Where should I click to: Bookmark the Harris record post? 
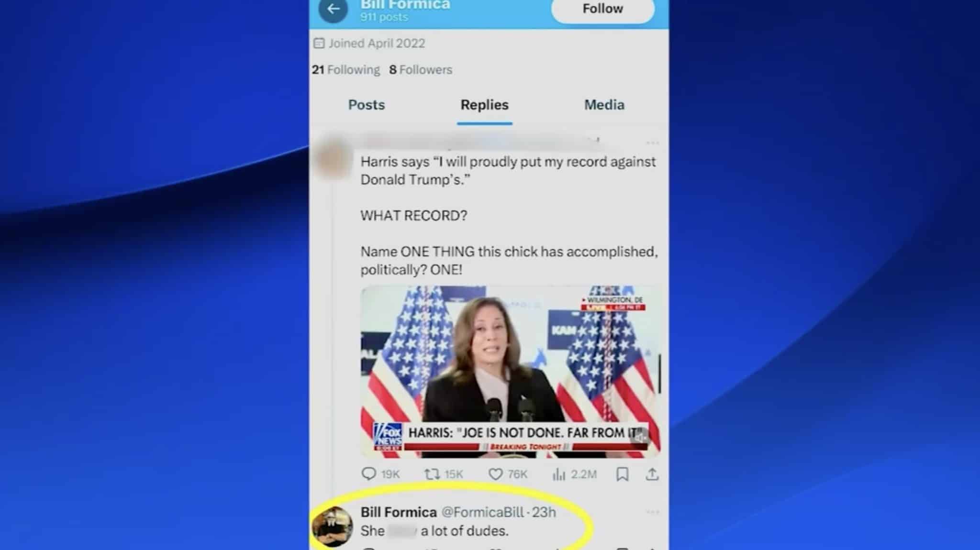(x=622, y=474)
